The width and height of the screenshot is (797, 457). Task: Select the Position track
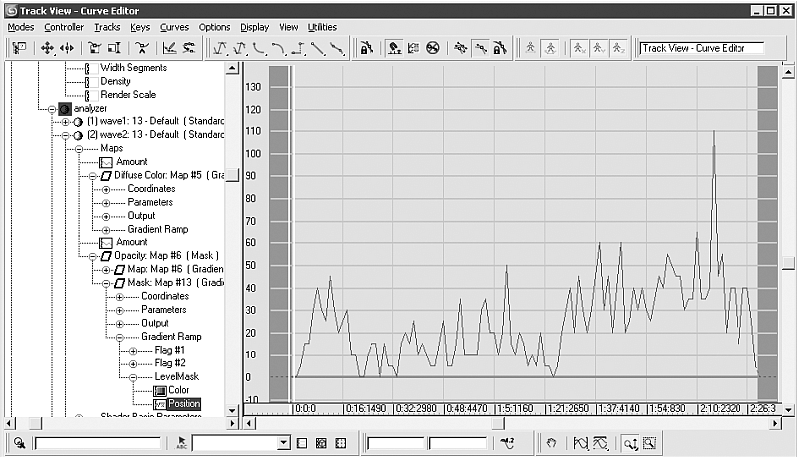184,404
